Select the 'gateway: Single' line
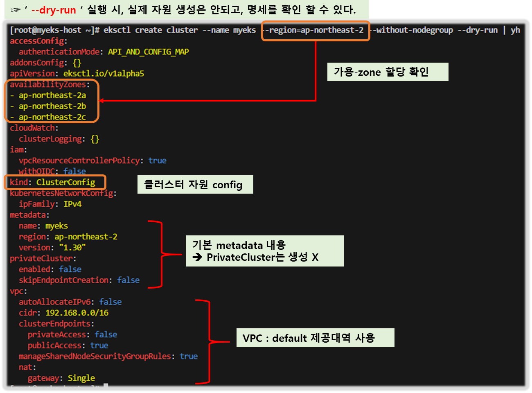Screen dimensions: 532x393 (61, 378)
